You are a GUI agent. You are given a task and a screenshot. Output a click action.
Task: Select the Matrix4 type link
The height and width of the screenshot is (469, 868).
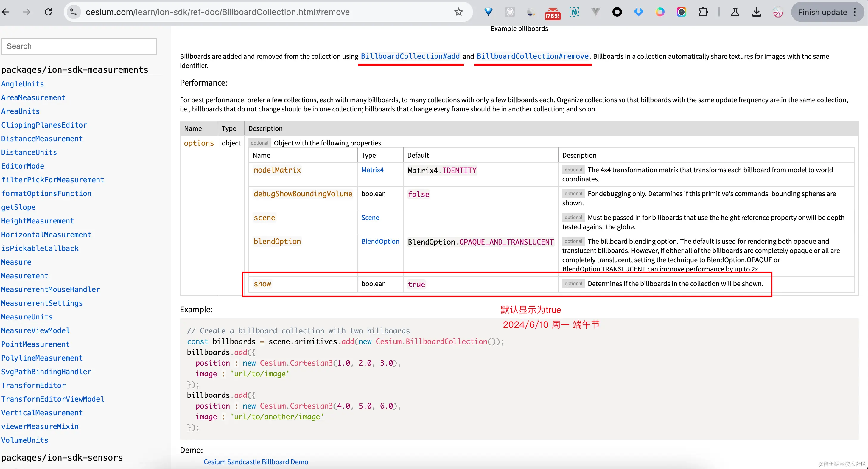tap(372, 170)
